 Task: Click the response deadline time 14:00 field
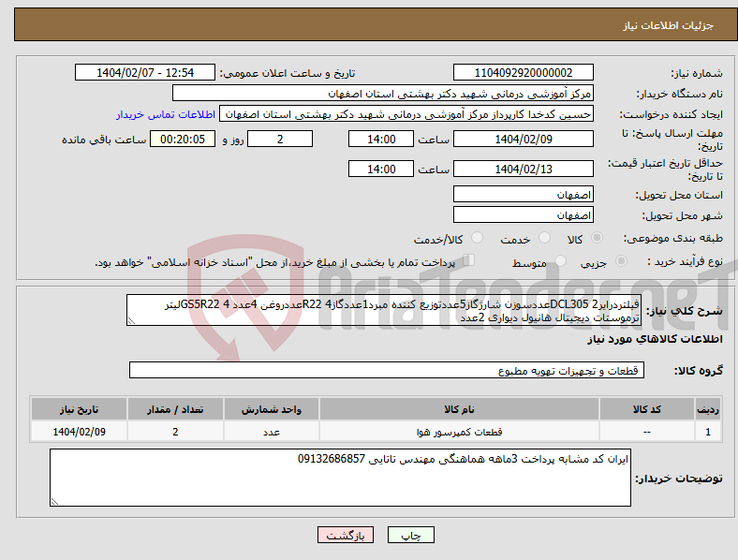tap(381, 139)
